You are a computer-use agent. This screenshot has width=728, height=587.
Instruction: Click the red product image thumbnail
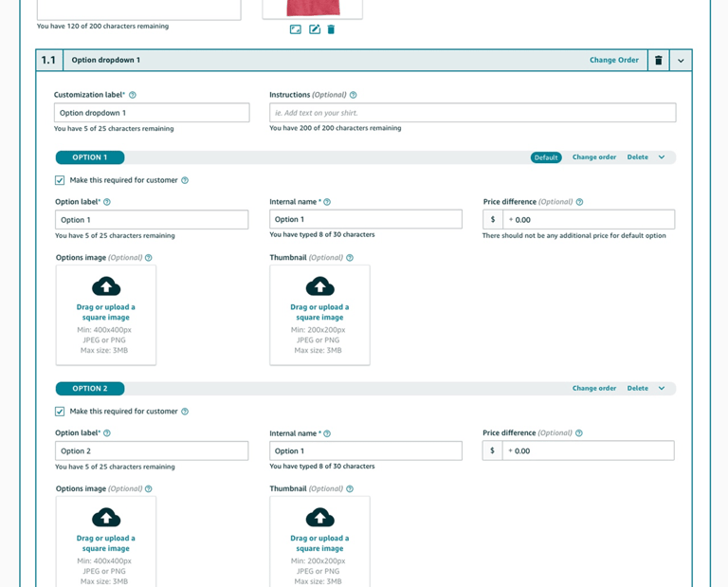(313, 8)
